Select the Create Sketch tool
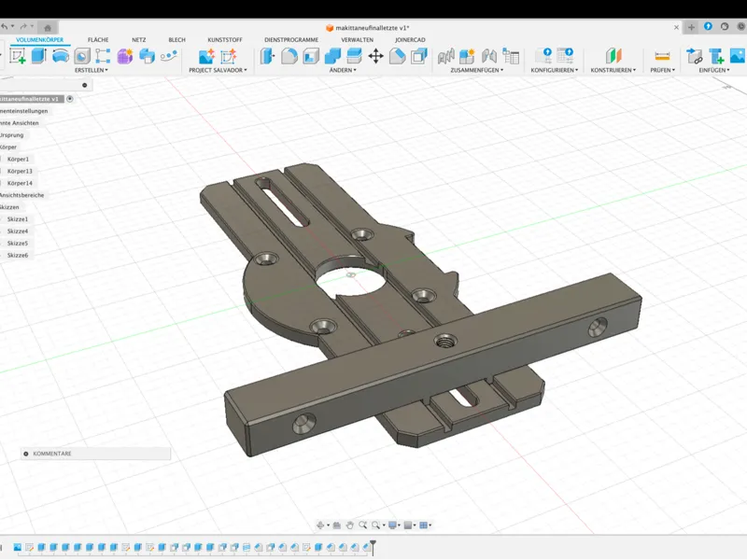 tap(18, 56)
